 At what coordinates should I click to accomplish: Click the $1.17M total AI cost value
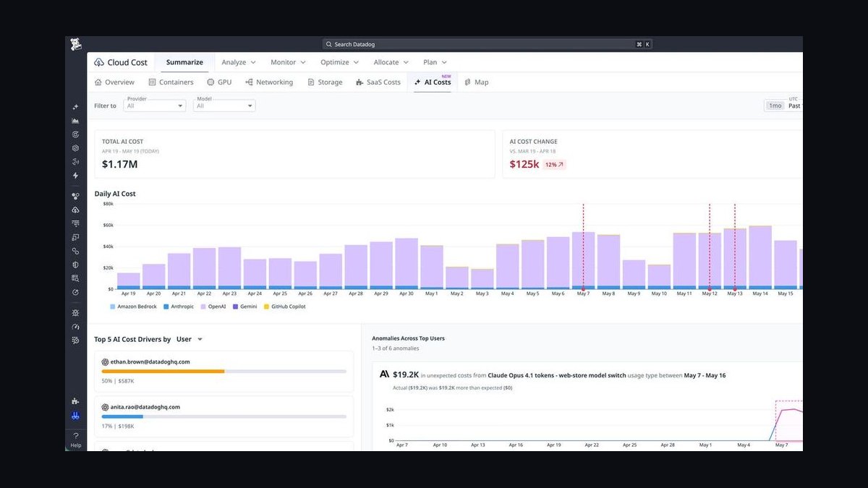[120, 164]
